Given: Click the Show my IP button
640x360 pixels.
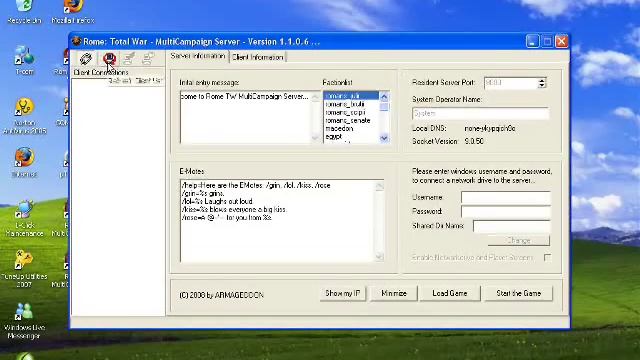Looking at the screenshot, I should pos(342,293).
